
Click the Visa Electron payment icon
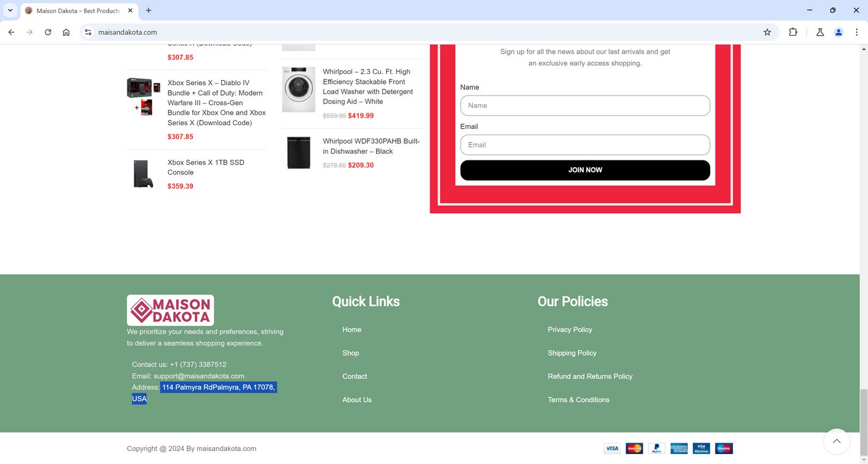click(x=701, y=449)
